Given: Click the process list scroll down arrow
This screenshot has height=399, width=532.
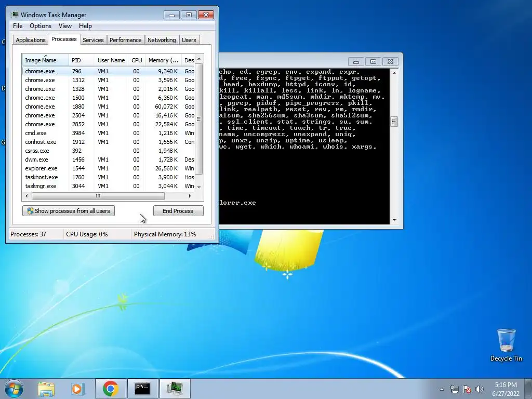Looking at the screenshot, I should point(199,187).
